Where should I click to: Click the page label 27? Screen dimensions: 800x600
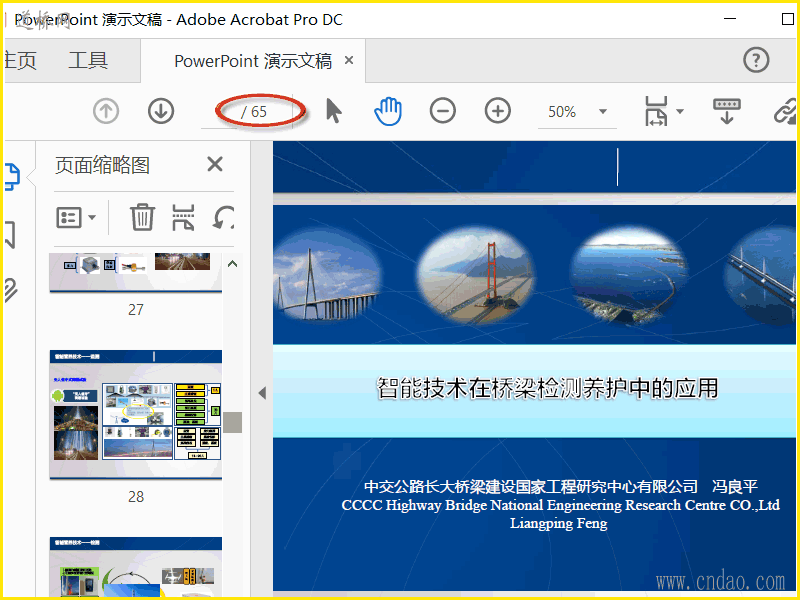[136, 309]
